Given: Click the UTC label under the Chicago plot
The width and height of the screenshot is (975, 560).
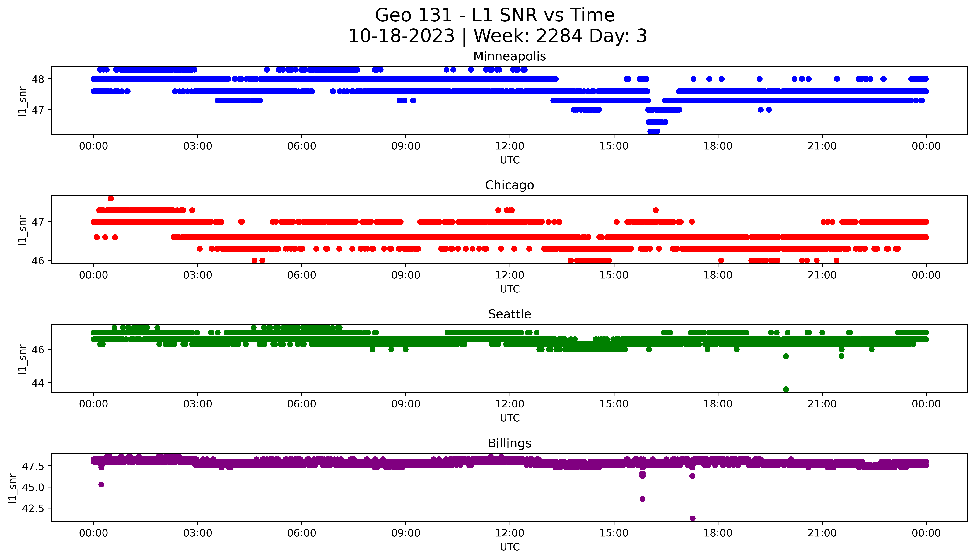Looking at the screenshot, I should coord(510,289).
